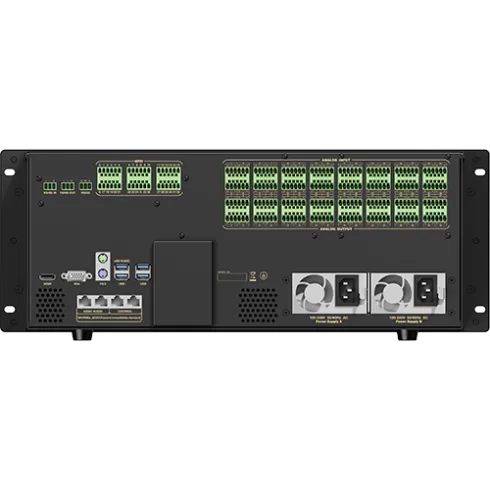Viewport: 490px width, 490px height.
Task: Click the first blue USB port pair
Action: coord(122,272)
